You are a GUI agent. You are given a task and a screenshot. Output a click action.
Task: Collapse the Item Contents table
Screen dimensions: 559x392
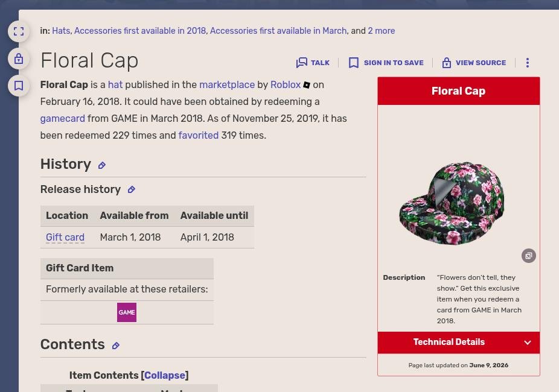[165, 375]
